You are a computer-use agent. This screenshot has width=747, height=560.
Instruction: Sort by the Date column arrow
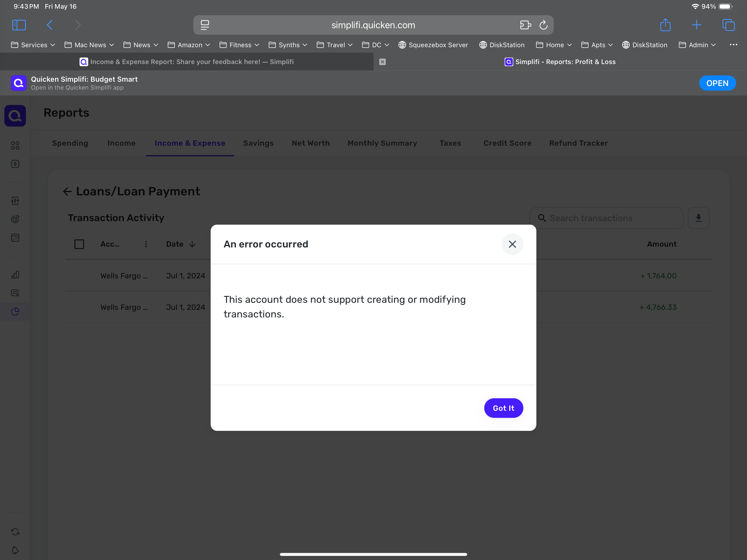[192, 244]
